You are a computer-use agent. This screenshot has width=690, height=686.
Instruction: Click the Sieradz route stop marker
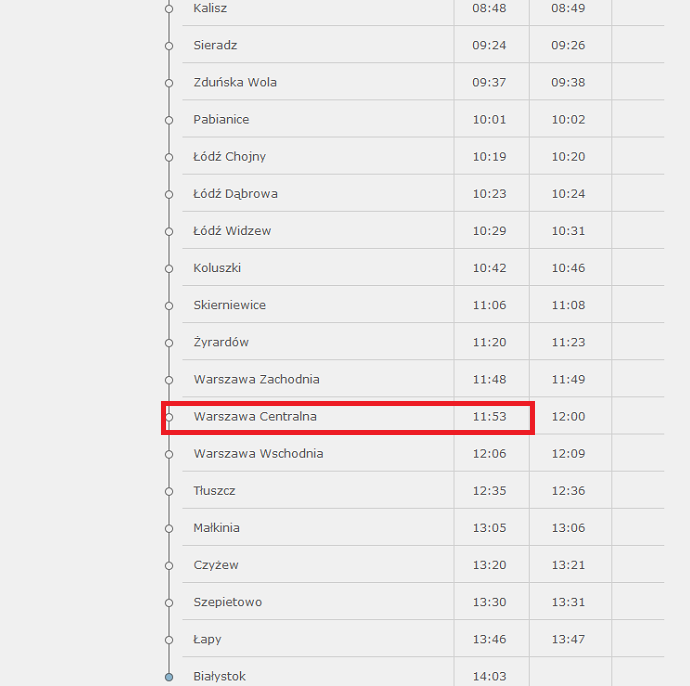click(169, 46)
